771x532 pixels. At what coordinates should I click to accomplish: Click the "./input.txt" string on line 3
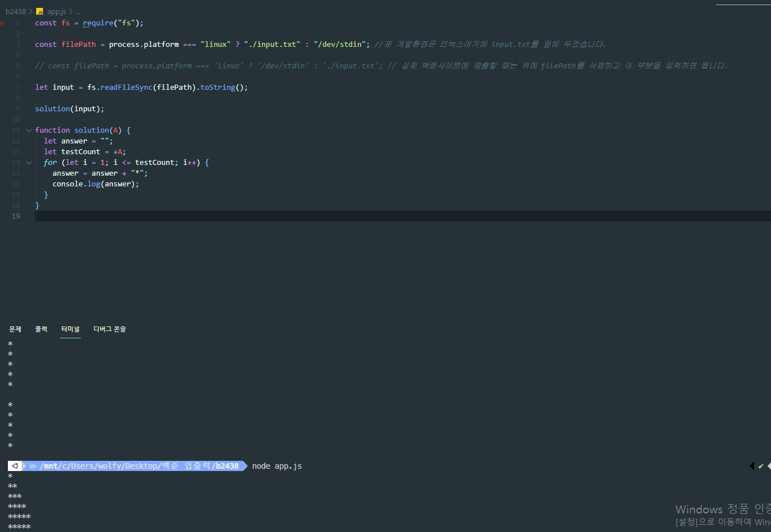coord(272,45)
